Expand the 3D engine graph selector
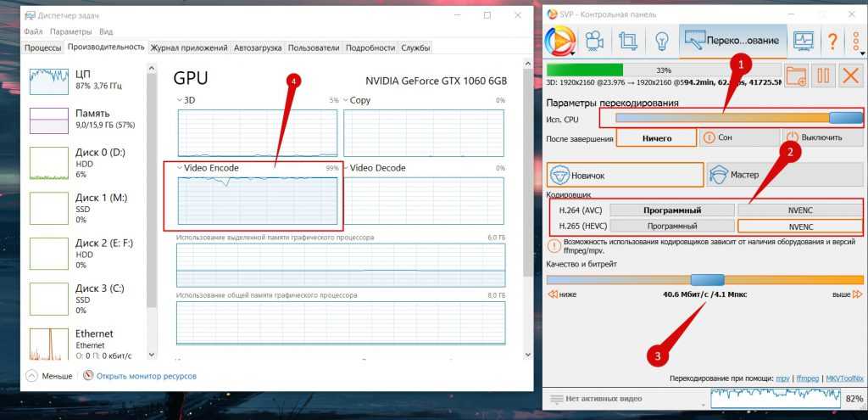Screen dimensions: 868x420 click(179, 100)
